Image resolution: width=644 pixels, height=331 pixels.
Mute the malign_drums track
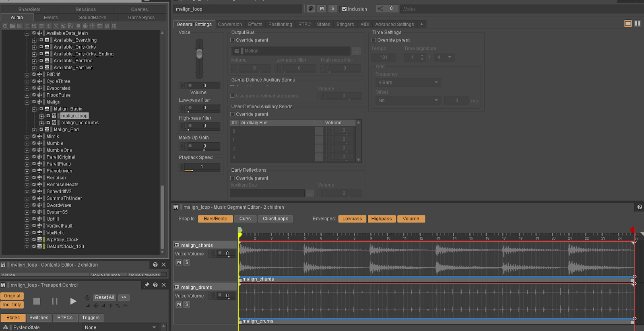pos(179,304)
